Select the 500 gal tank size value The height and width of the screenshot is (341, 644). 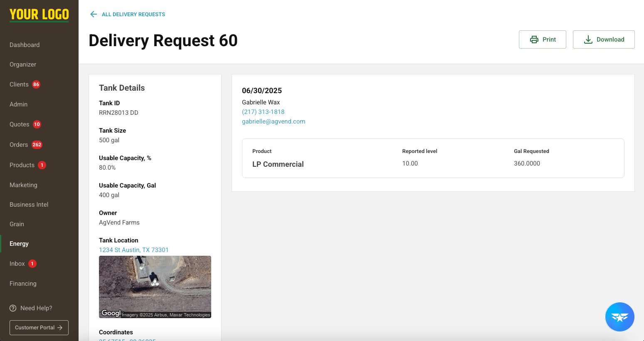click(x=109, y=140)
